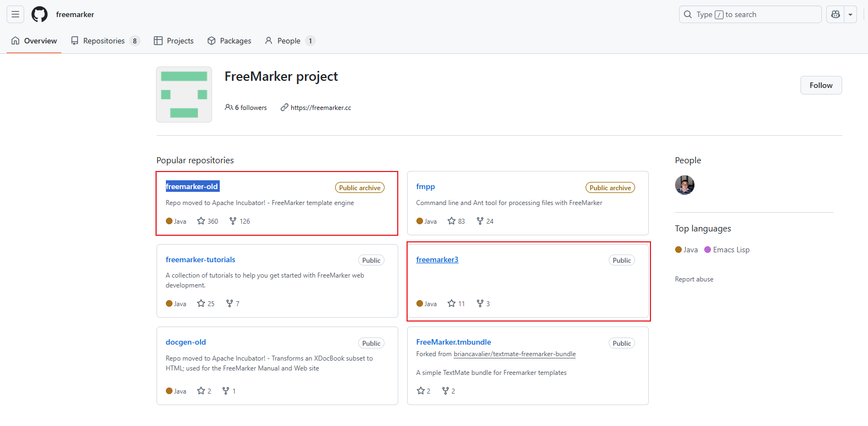
Task: Click the fmpp star count icon
Action: tap(452, 221)
